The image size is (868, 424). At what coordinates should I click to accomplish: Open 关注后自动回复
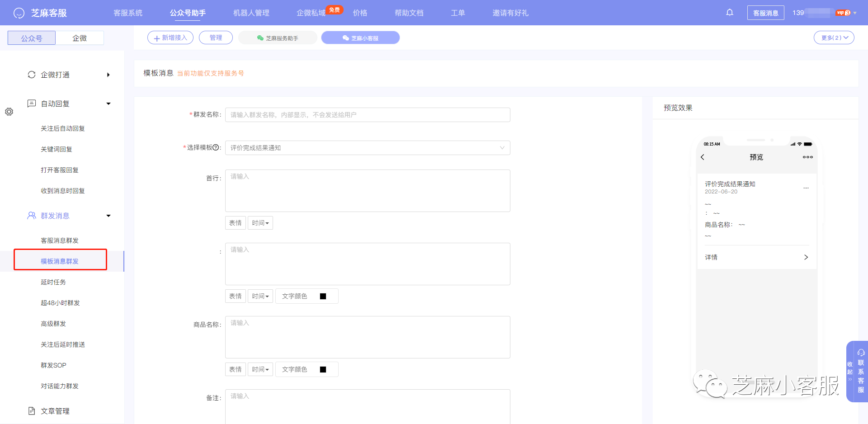[63, 128]
